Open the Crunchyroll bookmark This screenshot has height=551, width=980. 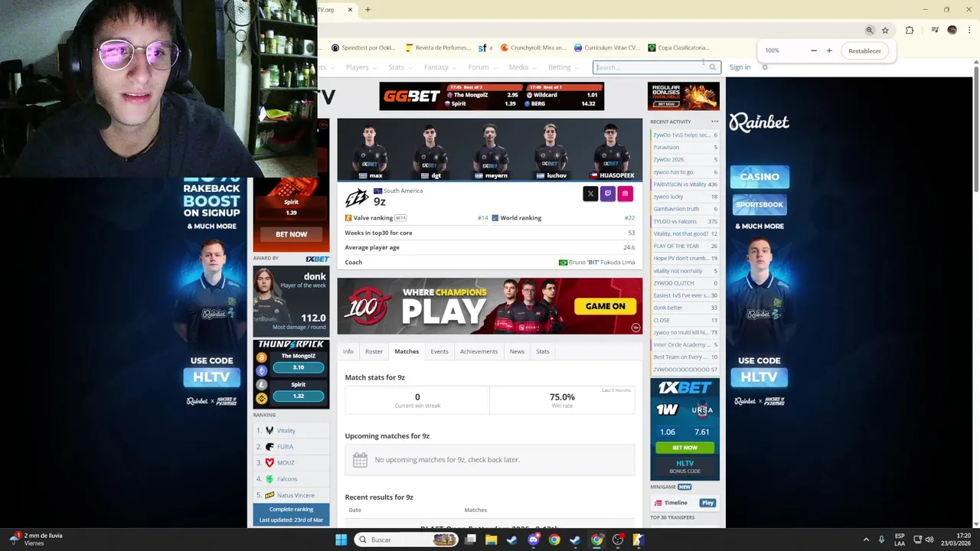[533, 47]
